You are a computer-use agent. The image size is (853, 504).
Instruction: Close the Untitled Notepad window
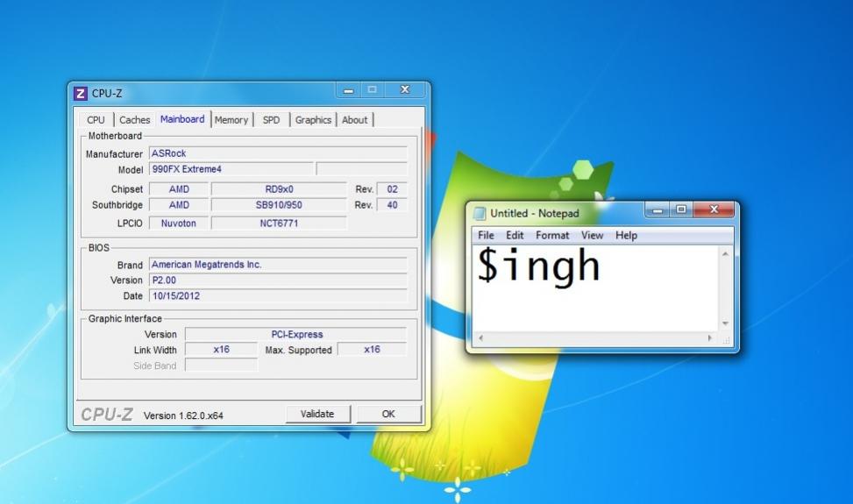pyautogui.click(x=714, y=209)
